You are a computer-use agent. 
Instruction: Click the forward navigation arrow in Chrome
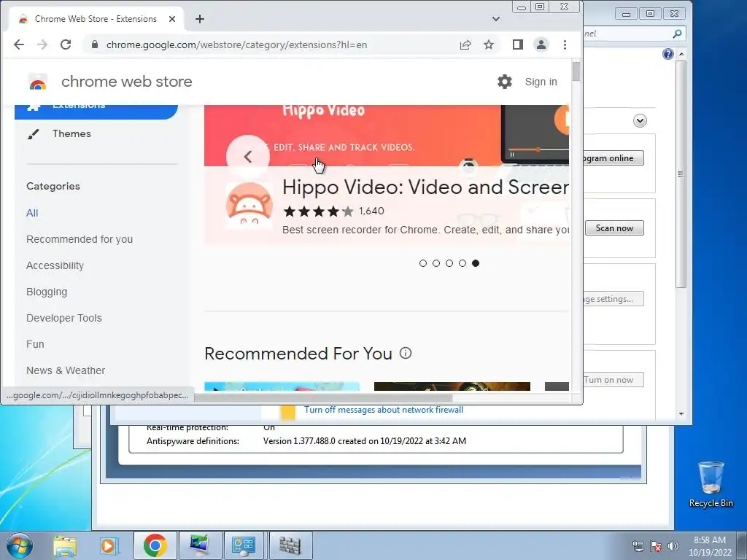pyautogui.click(x=42, y=44)
